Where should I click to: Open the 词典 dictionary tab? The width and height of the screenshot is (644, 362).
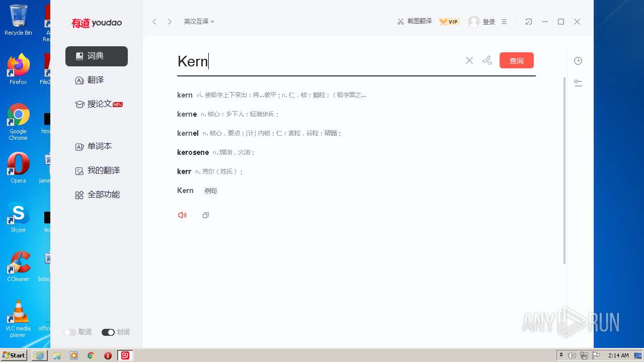tap(97, 56)
